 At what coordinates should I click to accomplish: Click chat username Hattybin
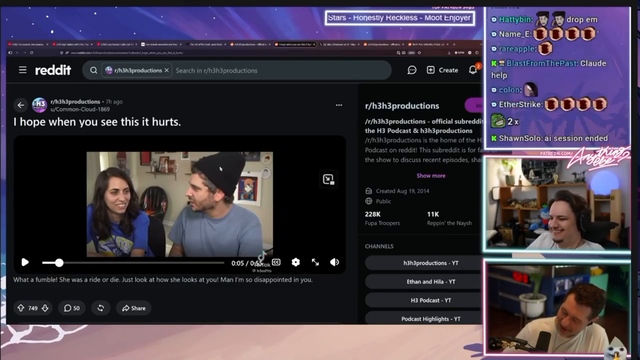515,20
